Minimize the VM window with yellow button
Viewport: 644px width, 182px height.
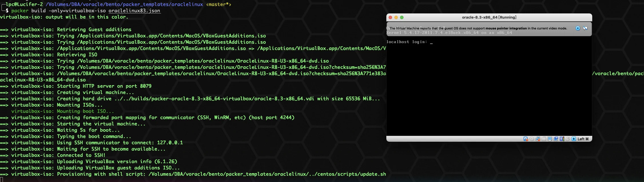396,17
